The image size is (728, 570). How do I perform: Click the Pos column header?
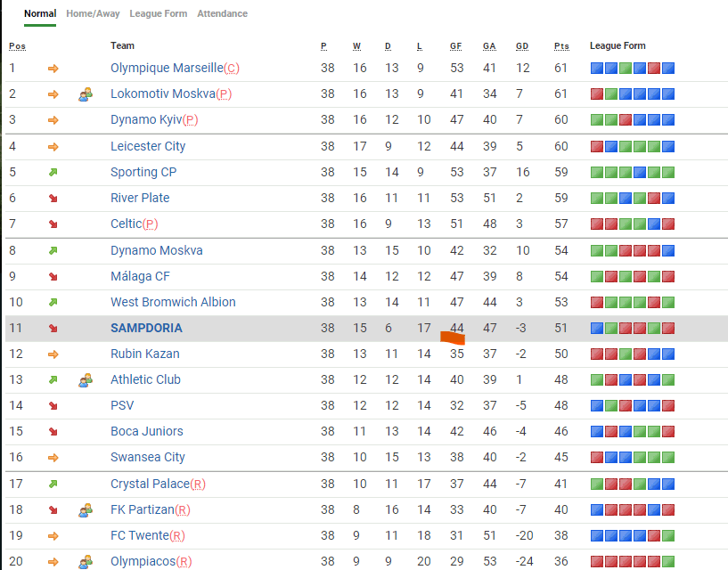click(x=17, y=46)
